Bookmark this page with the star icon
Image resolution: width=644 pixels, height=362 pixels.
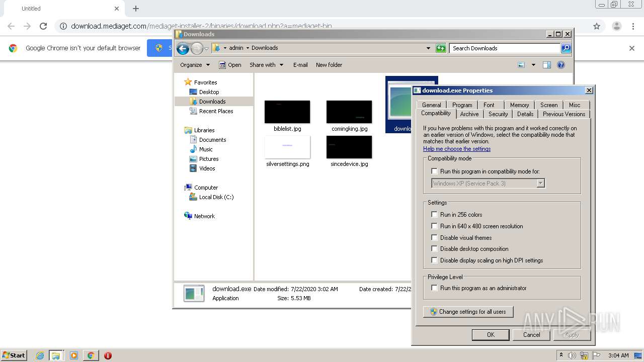click(x=597, y=26)
